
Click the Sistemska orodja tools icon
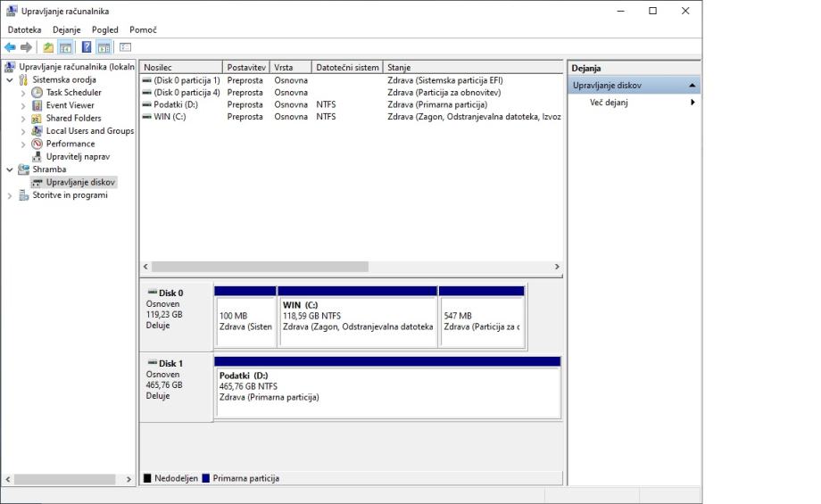click(x=23, y=80)
